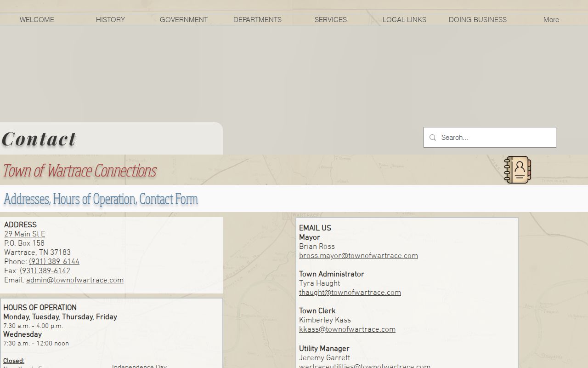Click the Monday, Tuesday, Thursday, Friday label
The height and width of the screenshot is (368, 588).
click(x=60, y=317)
